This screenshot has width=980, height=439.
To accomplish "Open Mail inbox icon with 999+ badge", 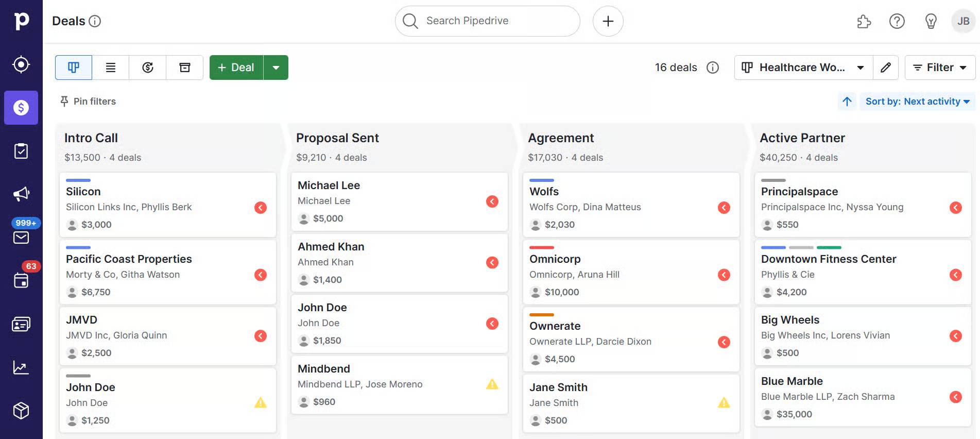I will pos(21,237).
